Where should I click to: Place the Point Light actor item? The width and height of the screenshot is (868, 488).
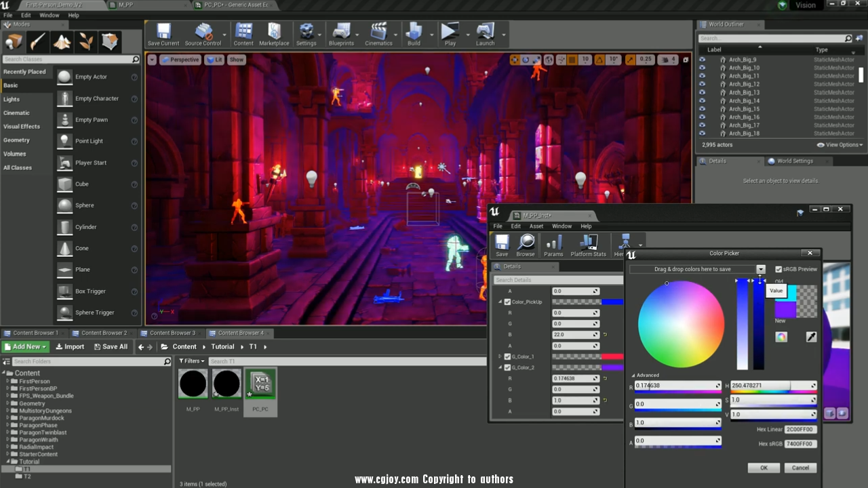click(98, 141)
